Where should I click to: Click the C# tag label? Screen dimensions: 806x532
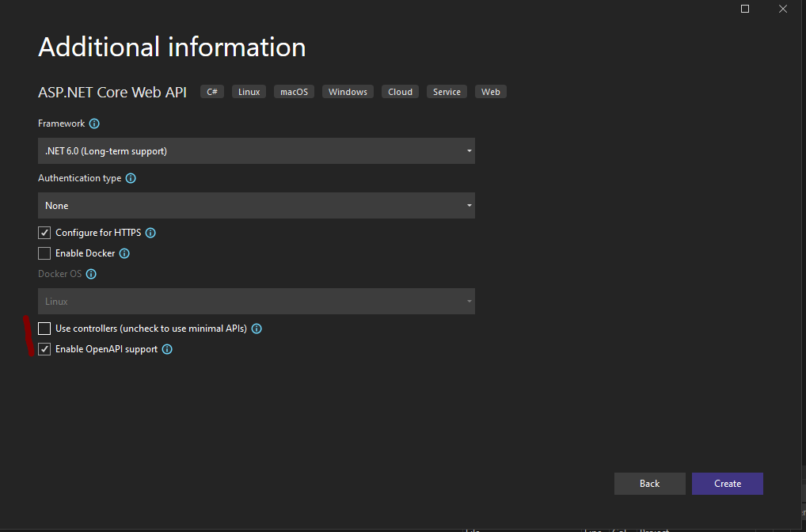[x=212, y=92]
